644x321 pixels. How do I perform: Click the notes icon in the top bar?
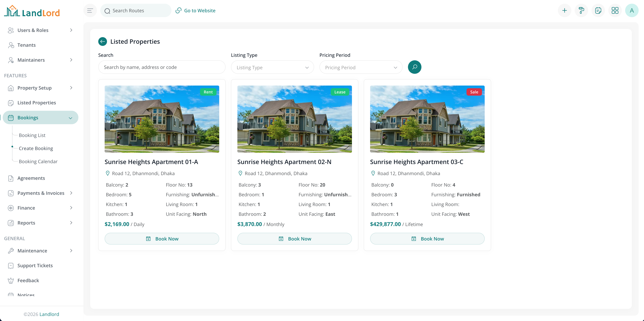pyautogui.click(x=598, y=10)
